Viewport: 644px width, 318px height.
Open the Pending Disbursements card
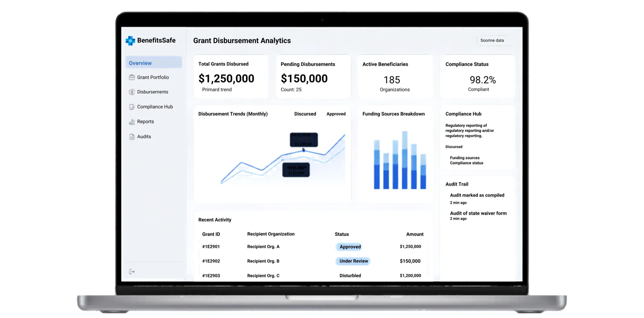pyautogui.click(x=313, y=76)
